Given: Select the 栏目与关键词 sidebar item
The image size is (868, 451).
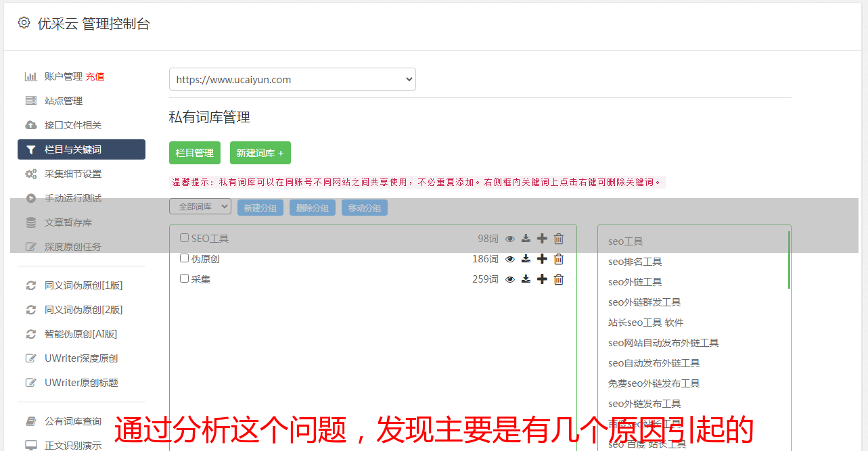Looking at the screenshot, I should (x=81, y=149).
